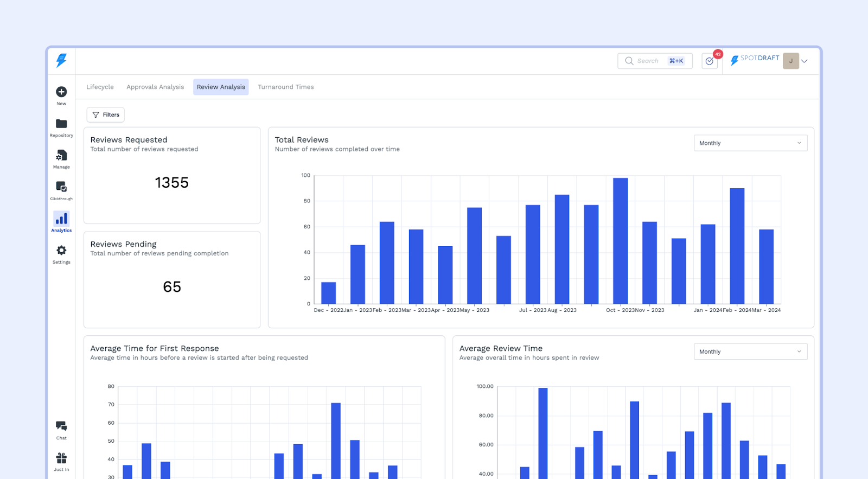Viewport: 868px width, 479px height.
Task: Open the Repository folder icon
Action: pos(61,124)
